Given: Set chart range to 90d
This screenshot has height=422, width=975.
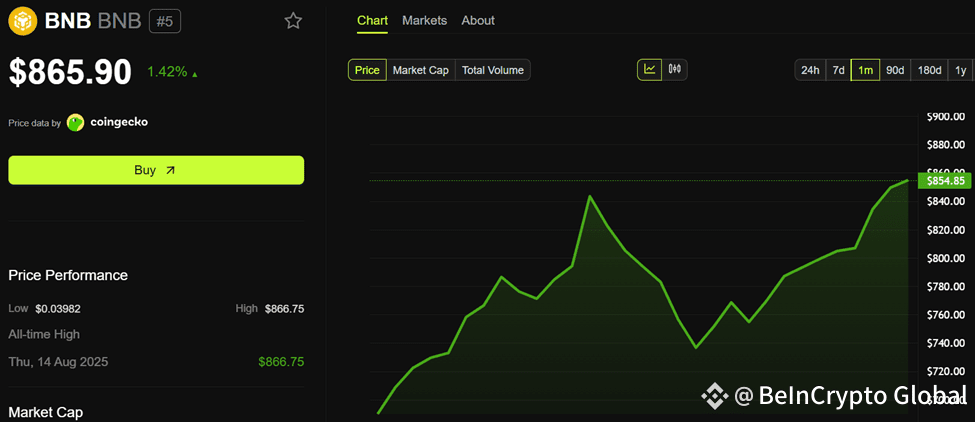Looking at the screenshot, I should click(x=895, y=70).
